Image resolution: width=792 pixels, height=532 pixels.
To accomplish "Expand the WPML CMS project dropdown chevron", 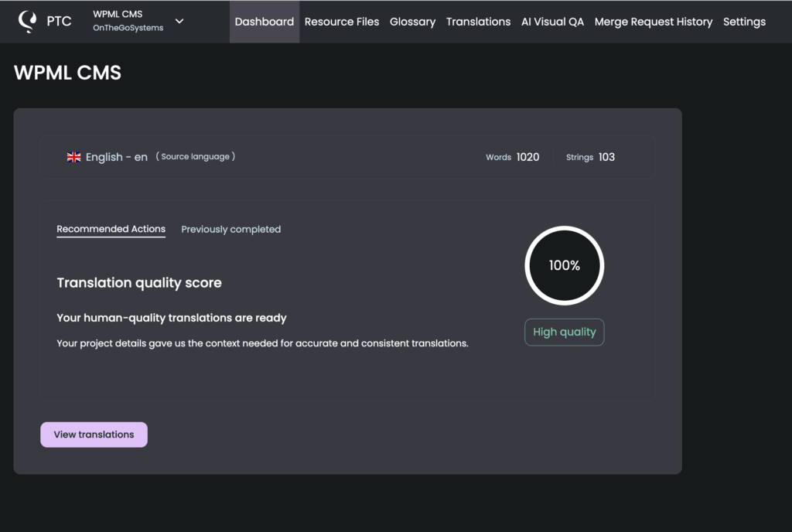I will 179,21.
